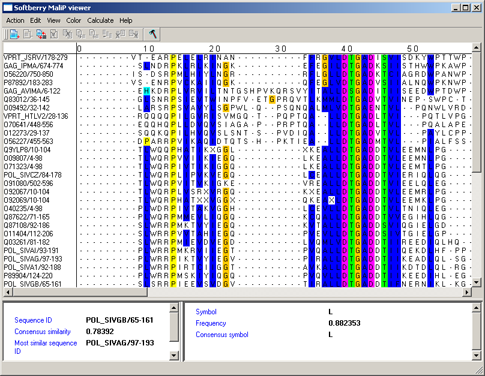This screenshot has height=376, width=485.
Task: Select sequence O40235/4-98
Action: [x=23, y=209]
